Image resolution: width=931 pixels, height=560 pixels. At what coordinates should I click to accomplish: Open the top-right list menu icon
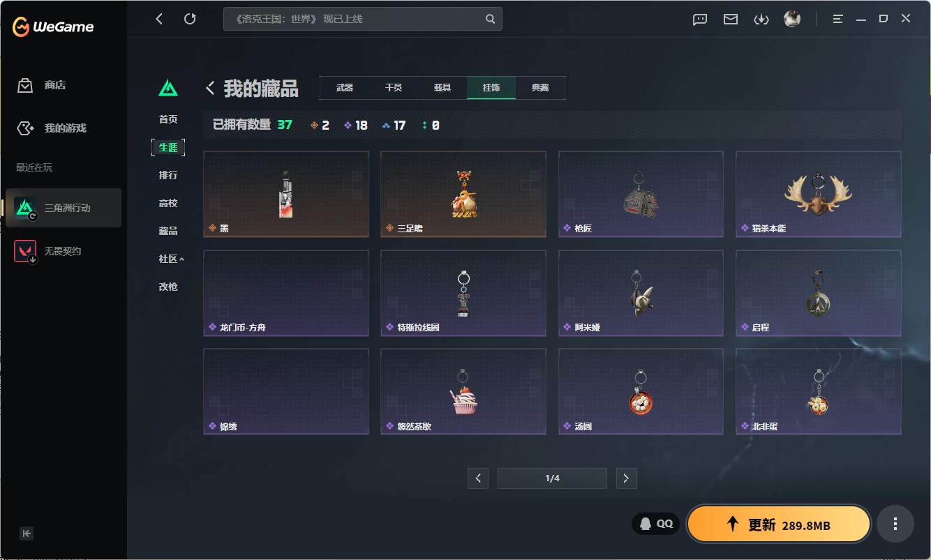pyautogui.click(x=838, y=20)
